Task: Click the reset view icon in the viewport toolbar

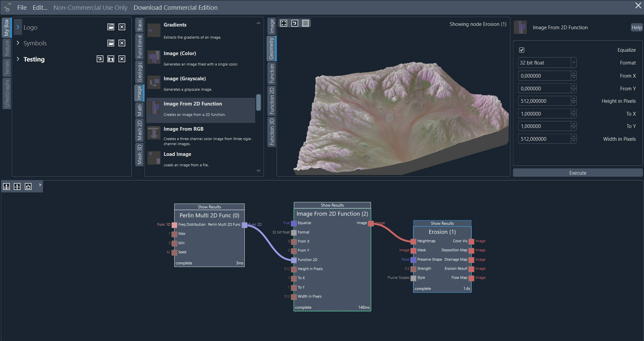Action: point(295,23)
